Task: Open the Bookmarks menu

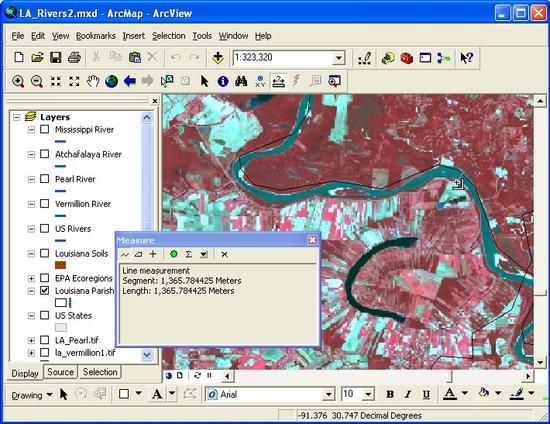Action: pos(95,36)
